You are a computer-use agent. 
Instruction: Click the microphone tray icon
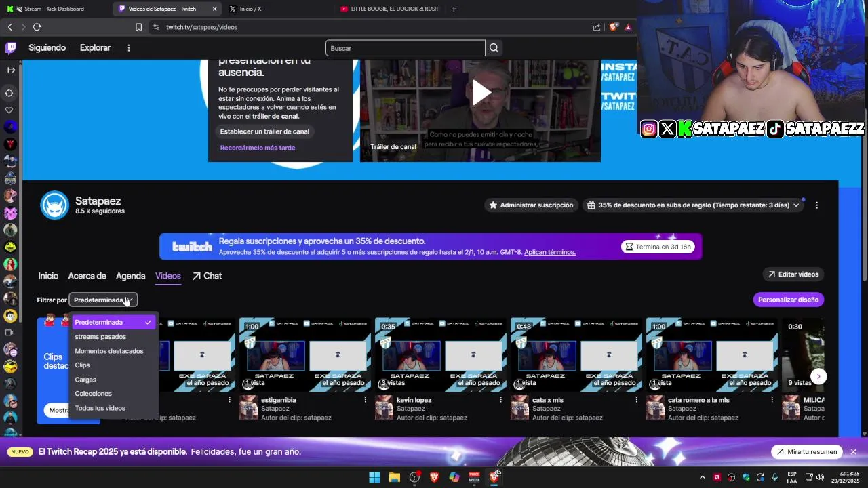tap(775, 477)
